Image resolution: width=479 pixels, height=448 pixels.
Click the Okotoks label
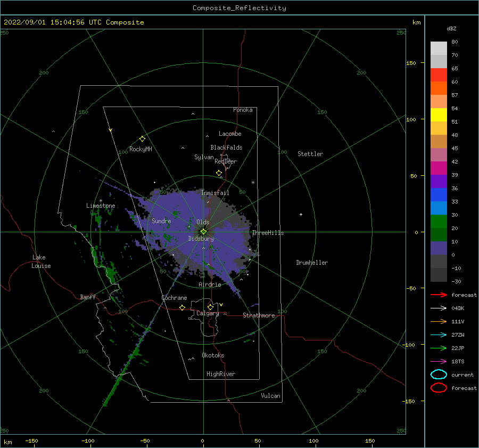click(213, 355)
